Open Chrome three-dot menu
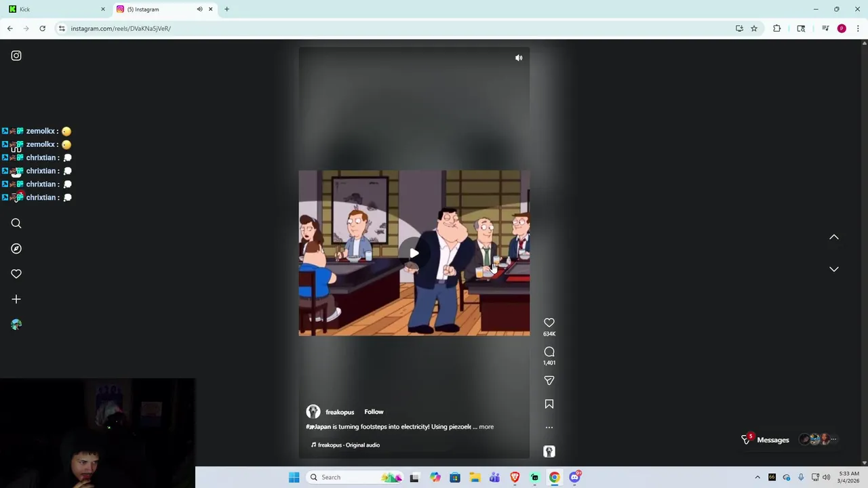Viewport: 868px width, 488px height. (x=858, y=28)
